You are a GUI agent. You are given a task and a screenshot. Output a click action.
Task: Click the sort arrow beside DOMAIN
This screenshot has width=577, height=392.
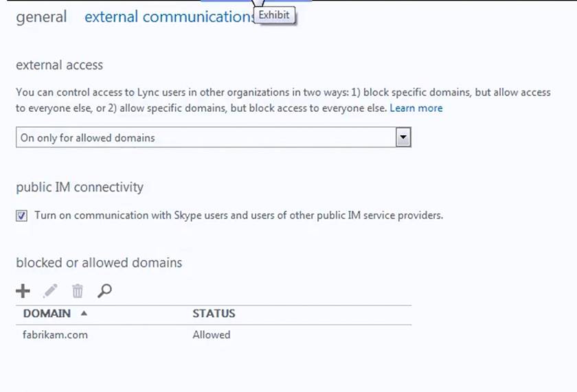[x=84, y=314]
